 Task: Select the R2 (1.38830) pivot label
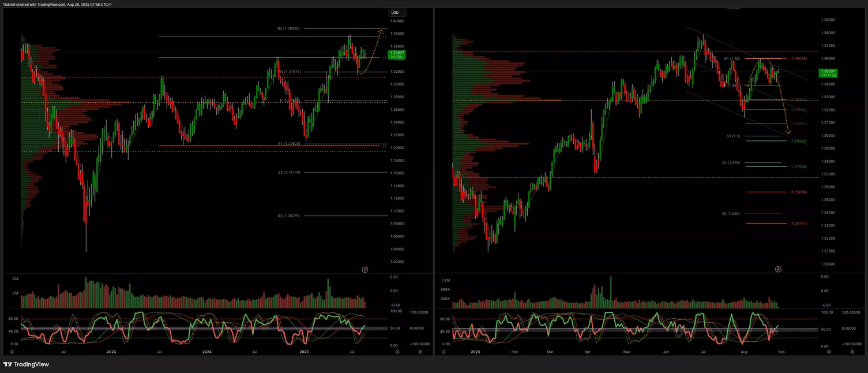tap(288, 28)
